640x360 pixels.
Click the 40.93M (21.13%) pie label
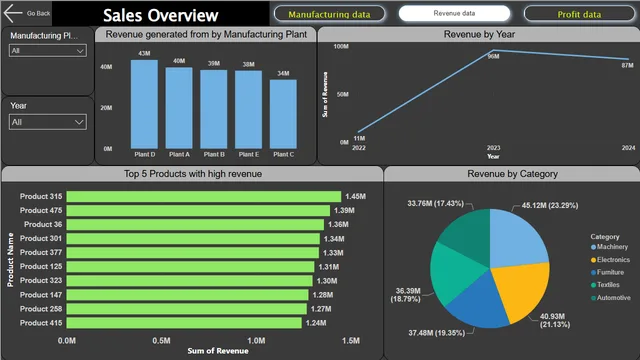coord(555,320)
